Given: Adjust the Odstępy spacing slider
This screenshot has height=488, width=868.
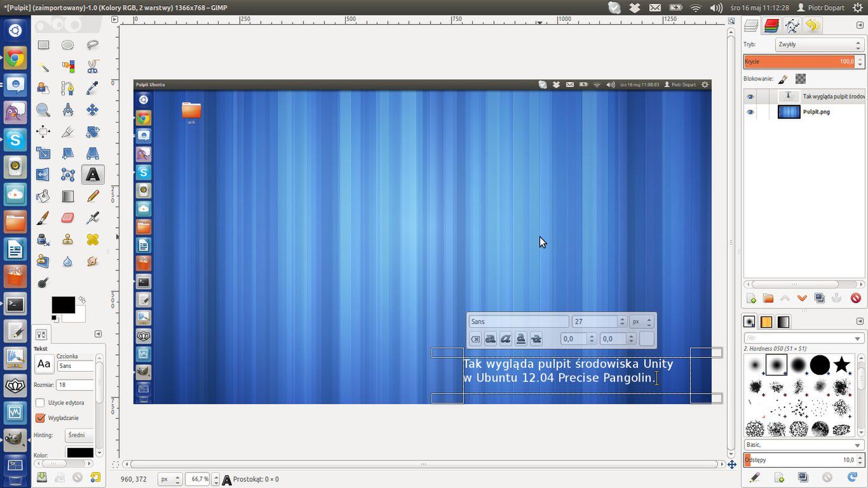Looking at the screenshot, I should (800, 459).
